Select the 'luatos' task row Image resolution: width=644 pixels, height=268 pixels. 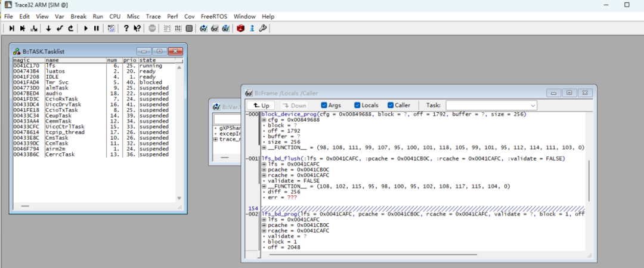click(x=94, y=71)
